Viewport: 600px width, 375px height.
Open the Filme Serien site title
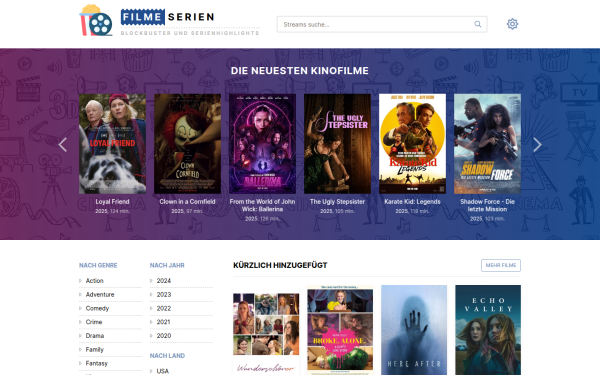(x=168, y=17)
